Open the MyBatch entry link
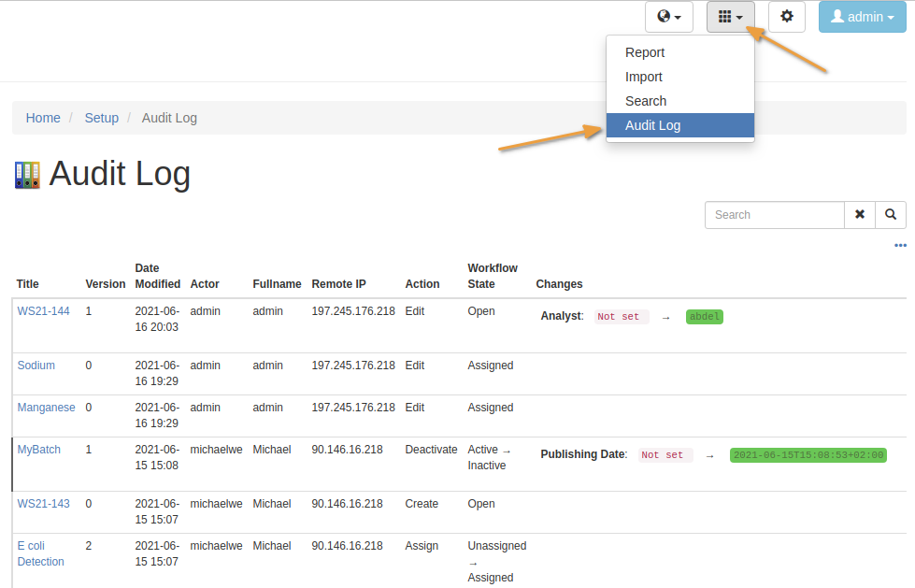Viewport: 915px width, 588px height. (x=39, y=450)
